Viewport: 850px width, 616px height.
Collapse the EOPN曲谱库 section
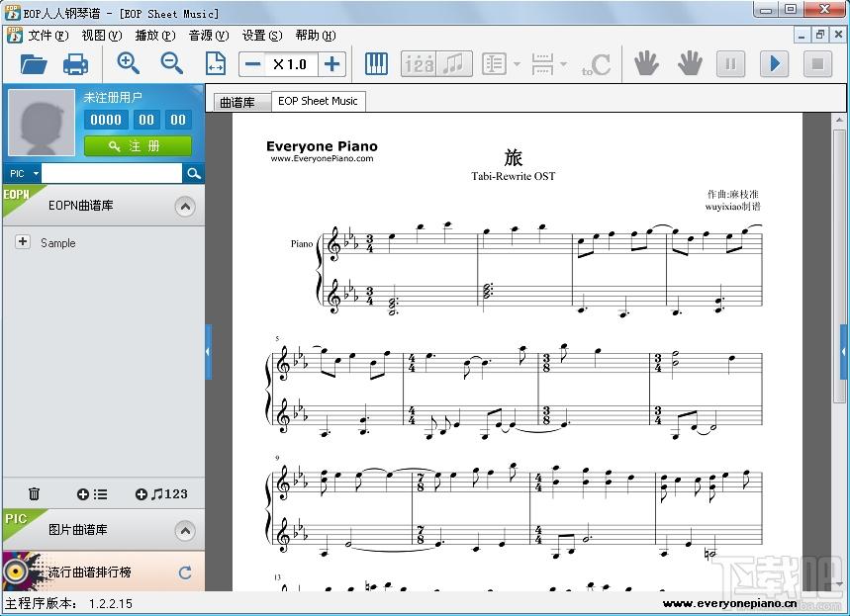point(185,207)
